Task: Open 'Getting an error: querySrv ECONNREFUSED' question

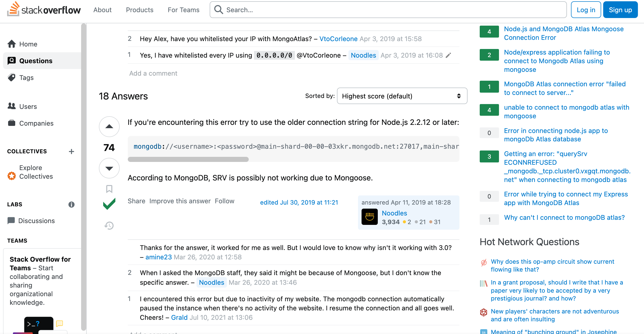Action: tap(567, 167)
